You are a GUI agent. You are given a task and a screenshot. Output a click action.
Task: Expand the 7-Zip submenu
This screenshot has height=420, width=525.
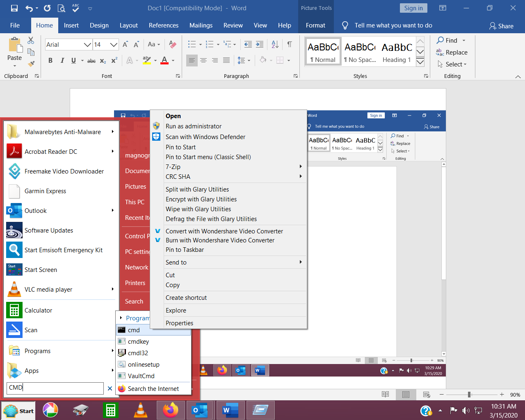(x=234, y=167)
